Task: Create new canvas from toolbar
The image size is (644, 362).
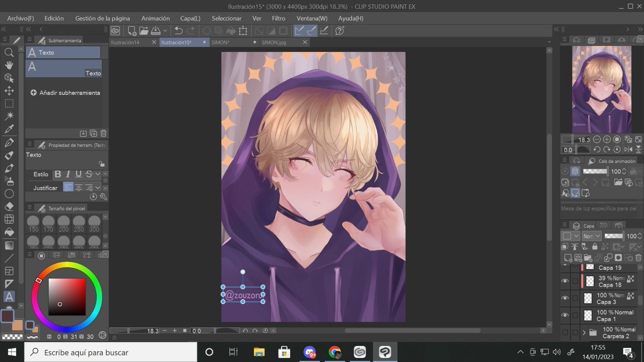Action: click(131, 31)
